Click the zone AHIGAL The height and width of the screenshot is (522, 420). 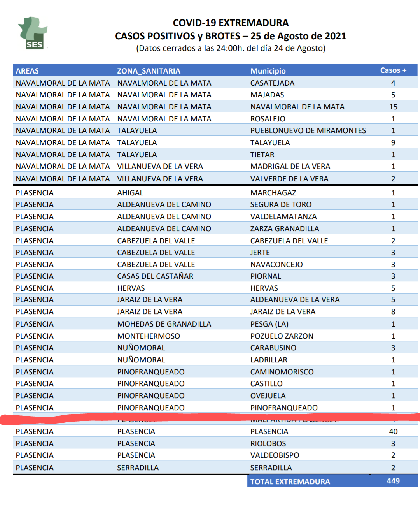130,193
